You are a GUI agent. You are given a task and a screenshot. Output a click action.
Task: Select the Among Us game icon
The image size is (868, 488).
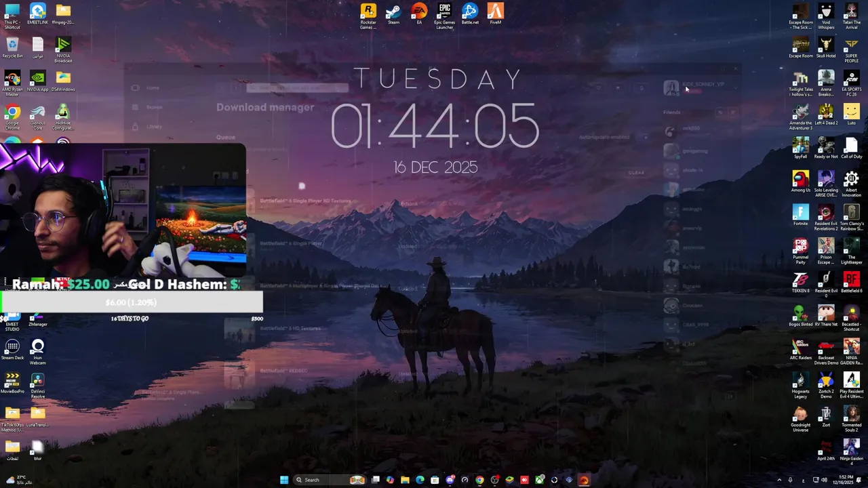pyautogui.click(x=800, y=182)
